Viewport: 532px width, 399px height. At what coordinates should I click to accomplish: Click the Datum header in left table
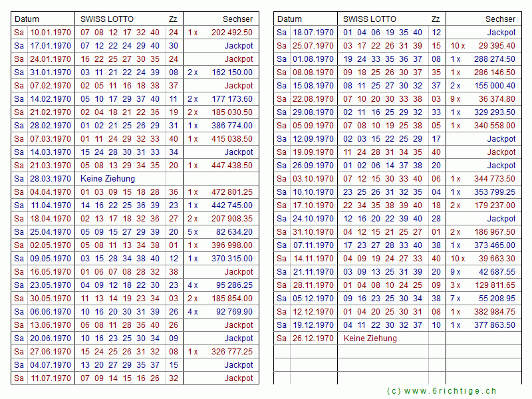click(x=27, y=19)
